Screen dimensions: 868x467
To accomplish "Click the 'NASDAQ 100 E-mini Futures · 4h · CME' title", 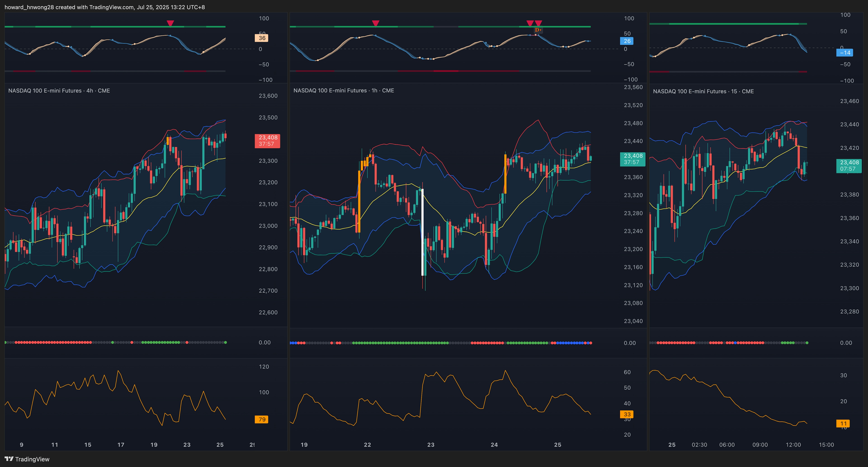I will pos(59,91).
